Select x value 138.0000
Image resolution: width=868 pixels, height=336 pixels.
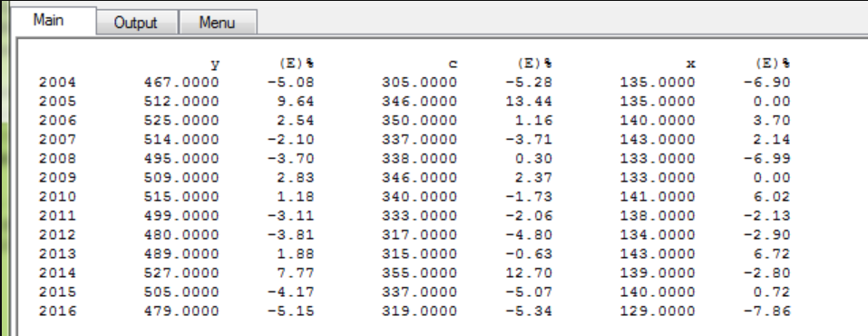pyautogui.click(x=657, y=216)
